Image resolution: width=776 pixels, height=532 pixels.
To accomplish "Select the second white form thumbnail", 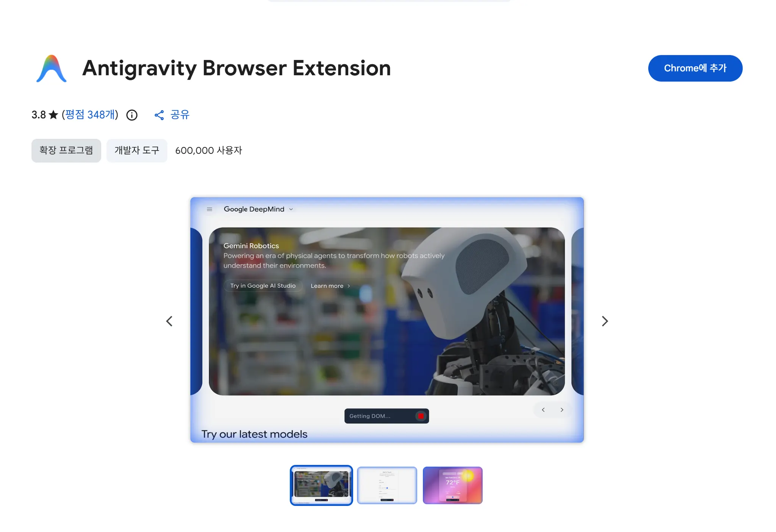I will point(387,485).
